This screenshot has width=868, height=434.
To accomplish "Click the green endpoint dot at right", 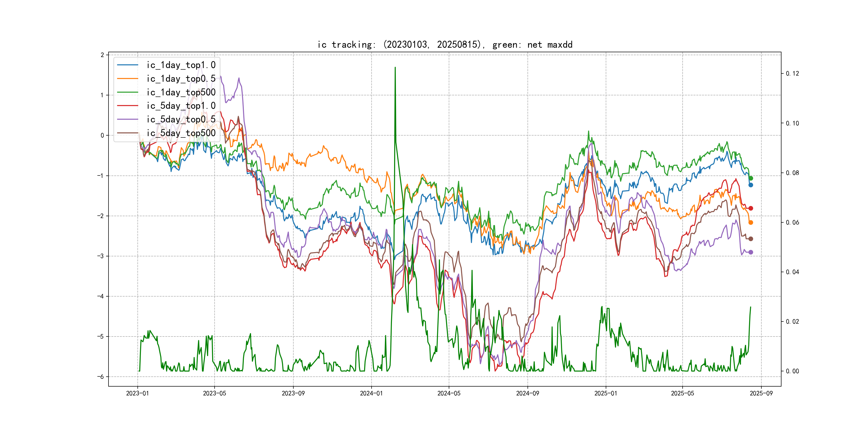I will [x=751, y=178].
